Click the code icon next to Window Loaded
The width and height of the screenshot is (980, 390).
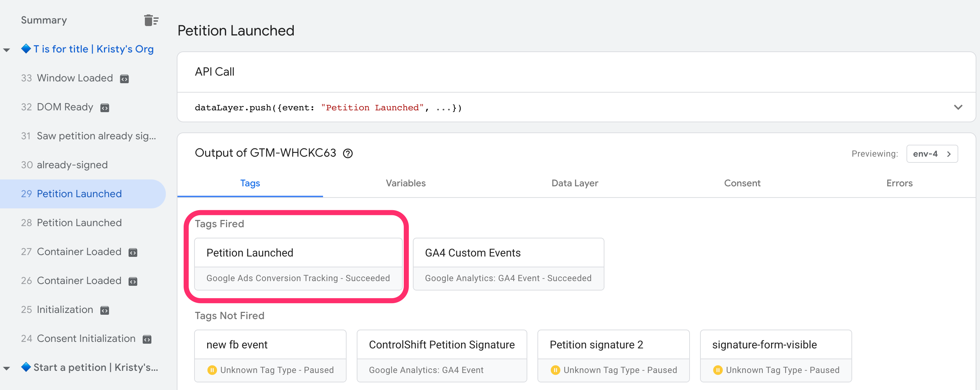point(125,79)
